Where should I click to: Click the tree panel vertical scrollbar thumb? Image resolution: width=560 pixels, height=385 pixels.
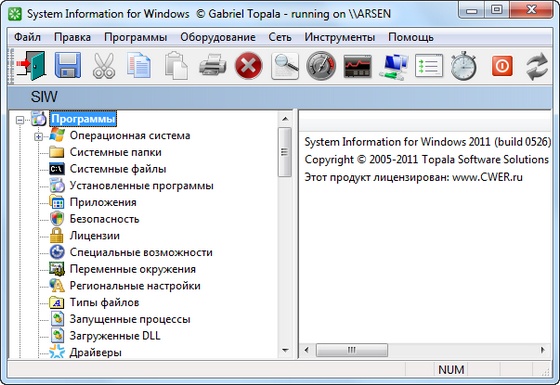(285, 152)
